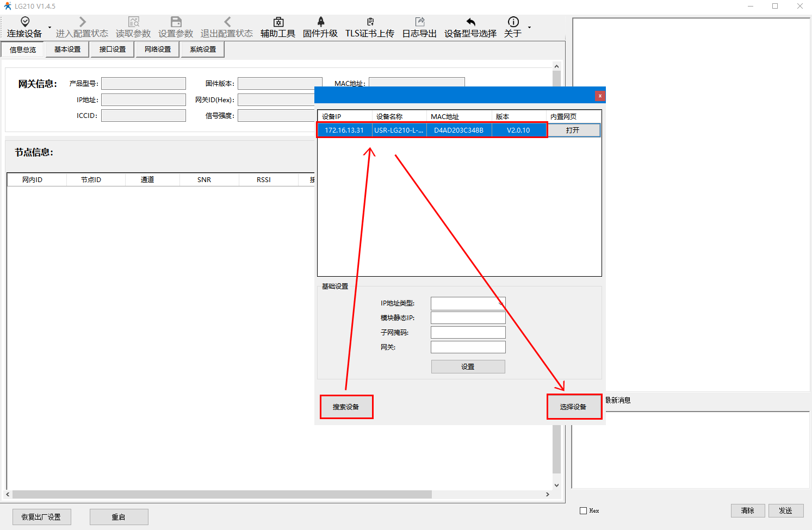Click the 选择设备 button

pyautogui.click(x=573, y=407)
